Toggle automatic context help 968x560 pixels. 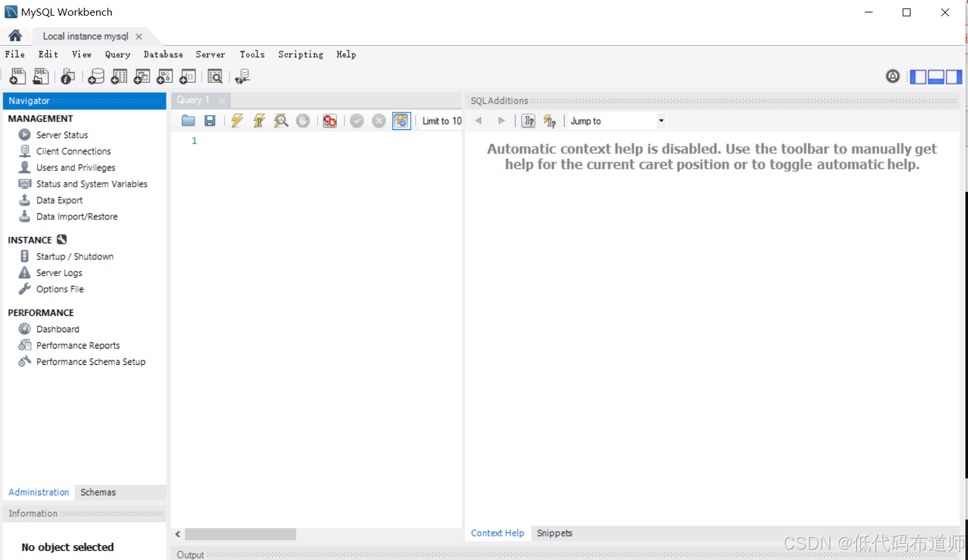(550, 121)
